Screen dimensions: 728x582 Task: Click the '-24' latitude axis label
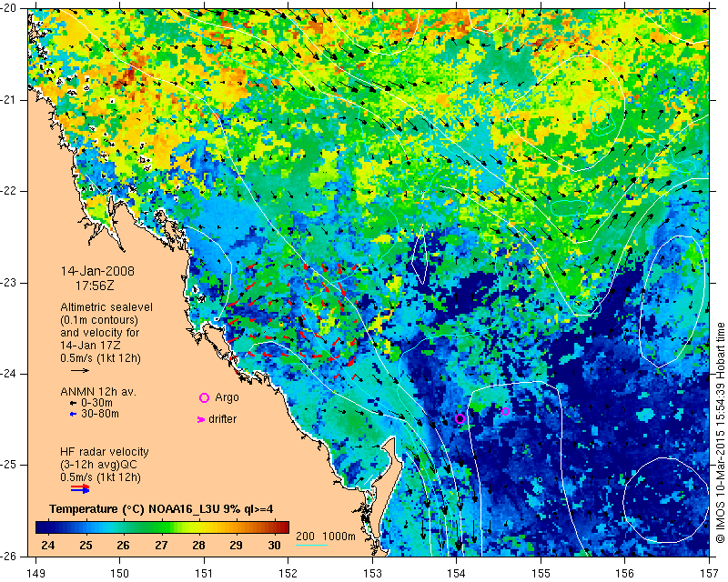pyautogui.click(x=9, y=374)
